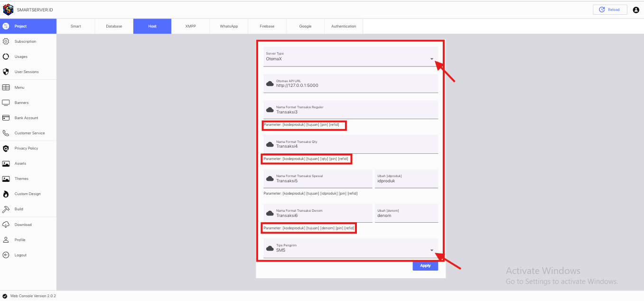The width and height of the screenshot is (644, 301).
Task: Switch to the Authentication tab
Action: point(343,26)
